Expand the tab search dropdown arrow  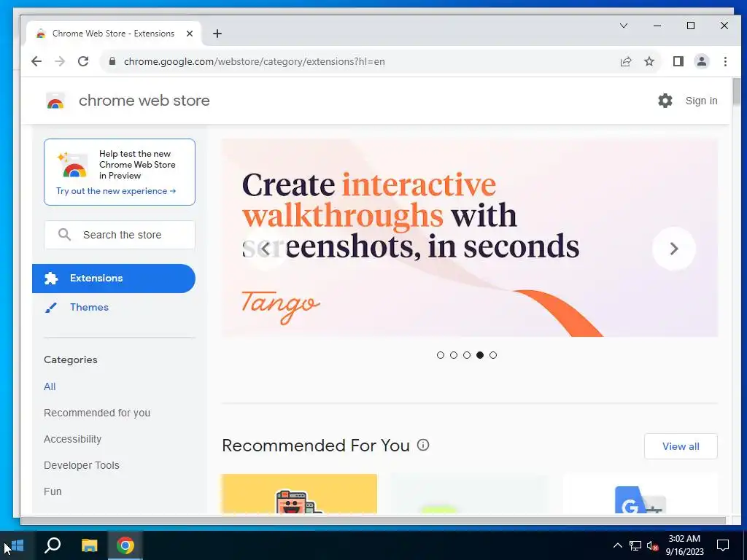(624, 26)
